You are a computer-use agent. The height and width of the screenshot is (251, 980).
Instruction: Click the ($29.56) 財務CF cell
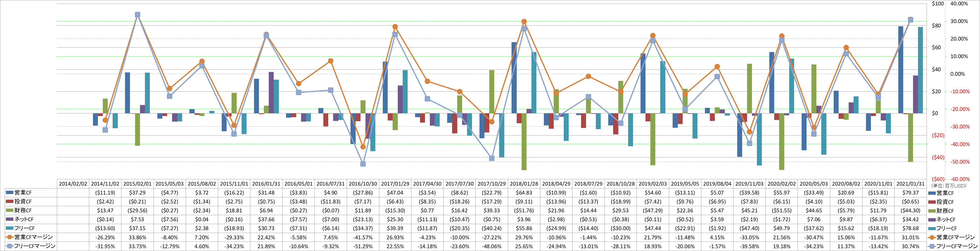137,210
